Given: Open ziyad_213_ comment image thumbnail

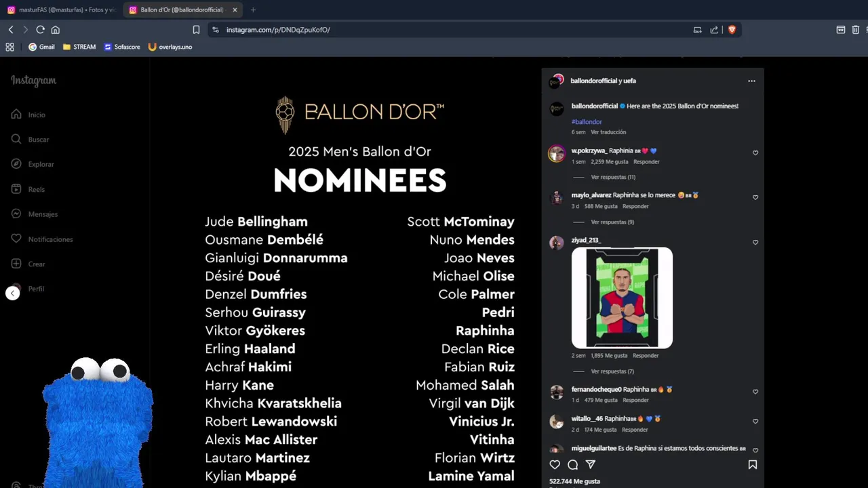Looking at the screenshot, I should pyautogui.click(x=622, y=298).
